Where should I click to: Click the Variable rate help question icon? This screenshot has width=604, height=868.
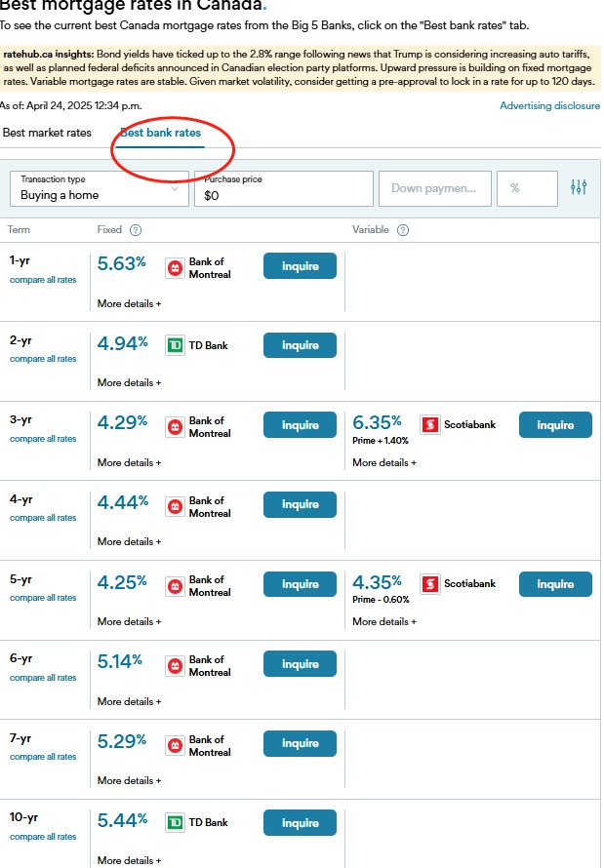(x=403, y=230)
